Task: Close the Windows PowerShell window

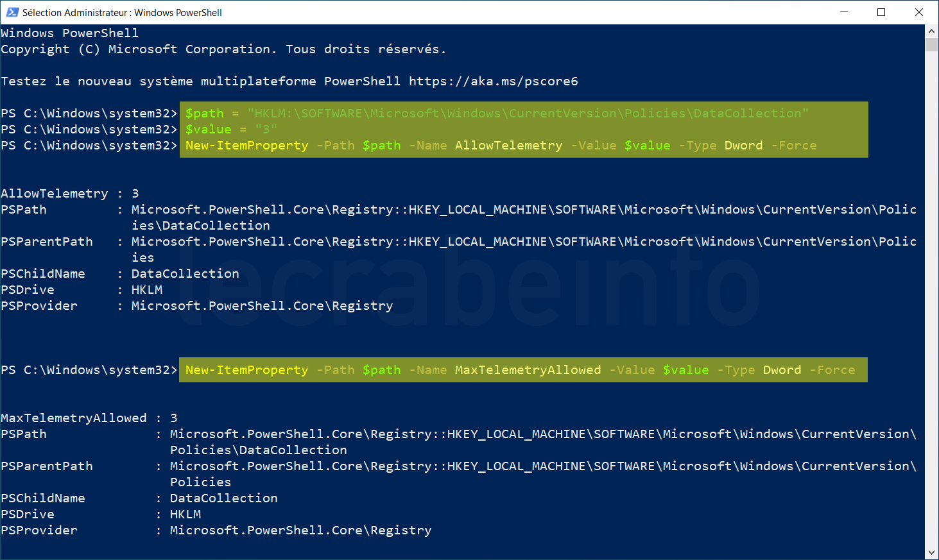Action: tap(919, 12)
